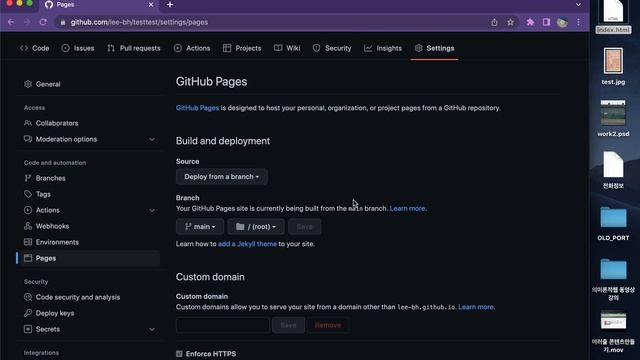Switch to the Actions repository tab

pyautogui.click(x=192, y=48)
